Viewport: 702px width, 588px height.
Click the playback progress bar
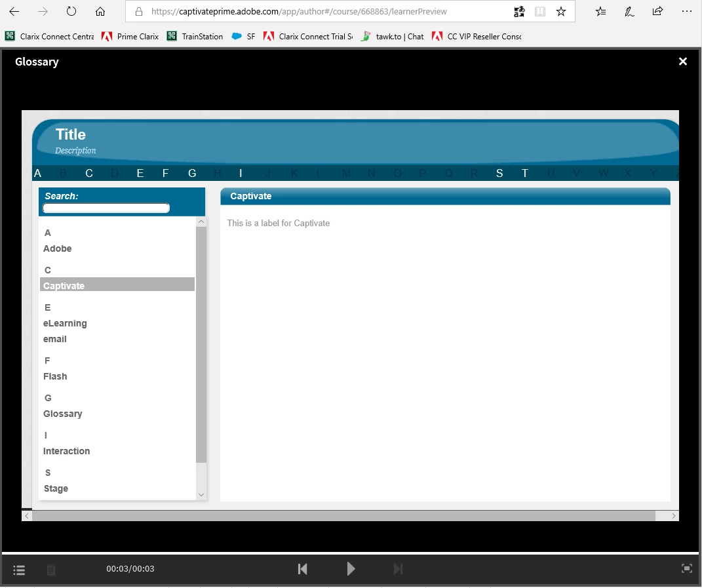point(351,555)
